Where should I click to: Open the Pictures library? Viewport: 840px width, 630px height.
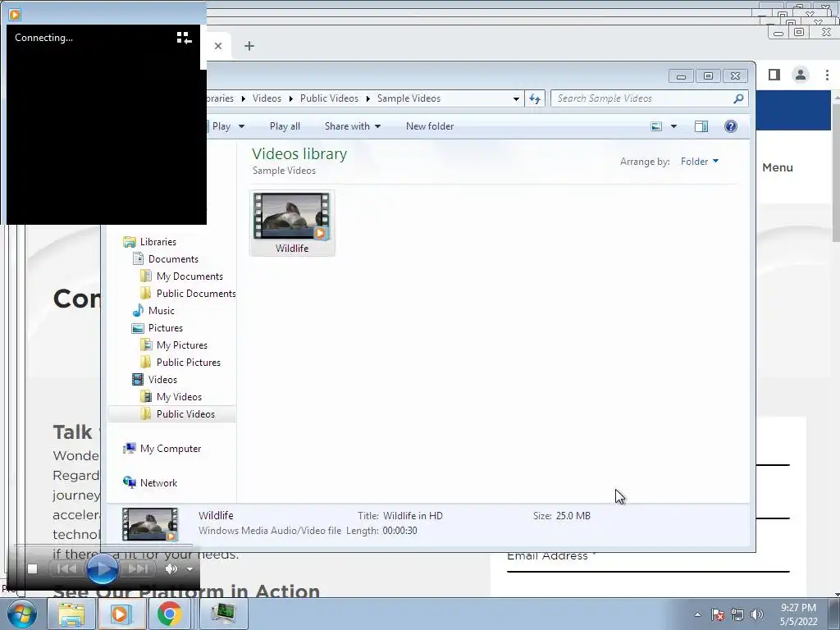coord(166,328)
